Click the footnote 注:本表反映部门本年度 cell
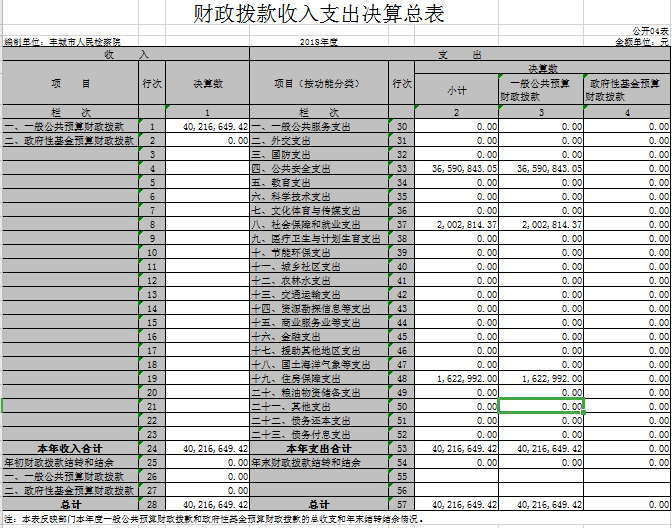 point(214,519)
